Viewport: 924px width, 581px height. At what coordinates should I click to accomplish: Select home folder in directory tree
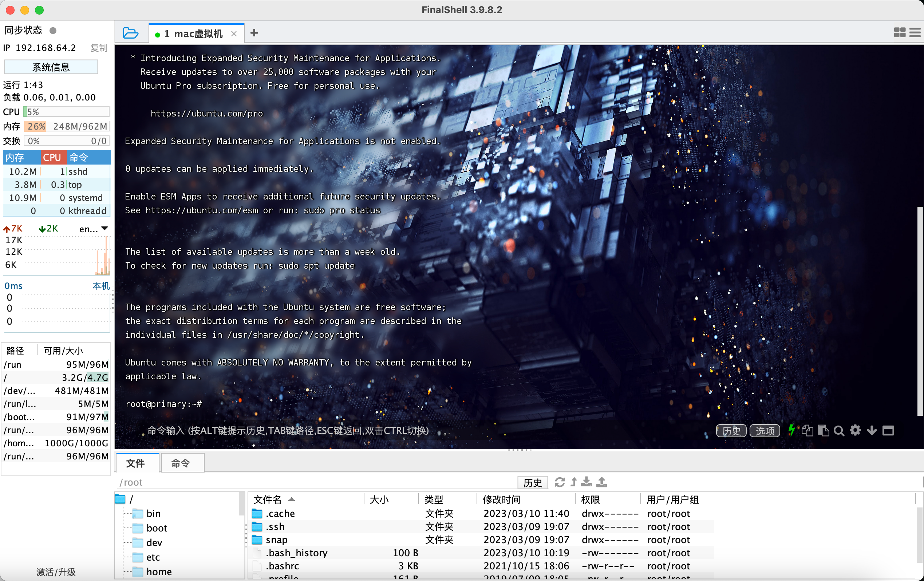(x=152, y=572)
